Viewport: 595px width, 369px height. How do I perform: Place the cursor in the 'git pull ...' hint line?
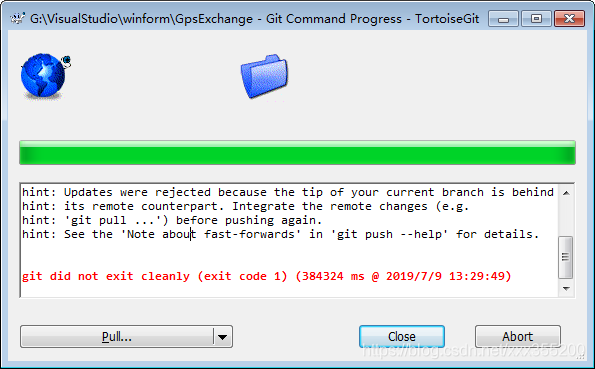click(172, 220)
